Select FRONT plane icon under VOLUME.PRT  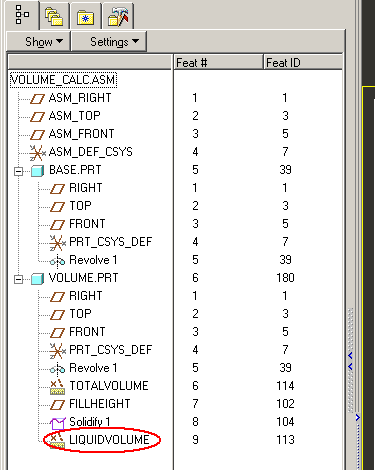(57, 333)
